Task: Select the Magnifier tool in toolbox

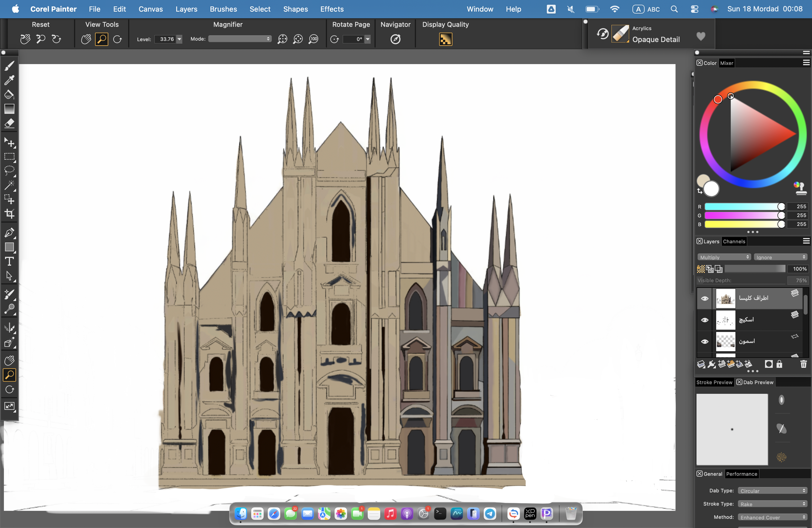Action: point(9,375)
